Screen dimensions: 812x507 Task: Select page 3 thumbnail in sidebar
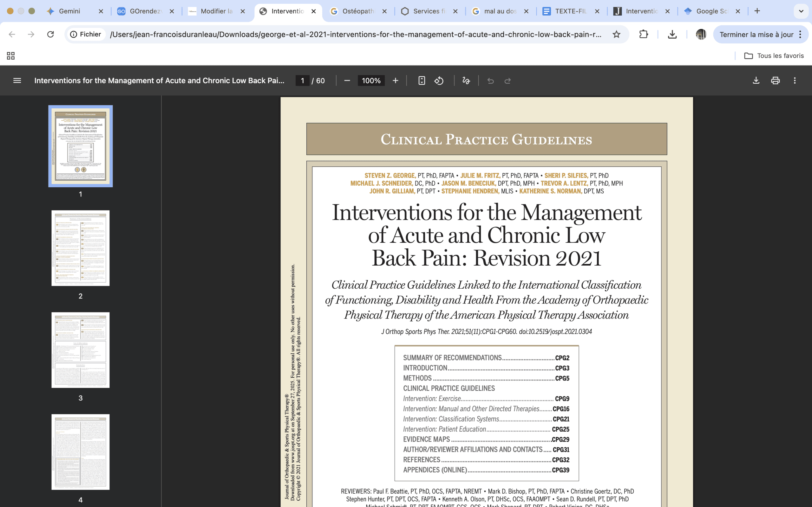click(x=81, y=350)
